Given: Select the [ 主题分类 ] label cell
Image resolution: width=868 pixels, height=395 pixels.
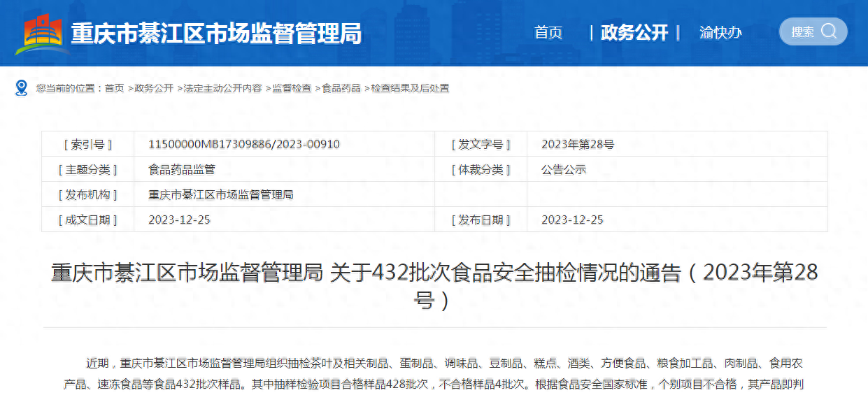Looking at the screenshot, I should point(88,169).
